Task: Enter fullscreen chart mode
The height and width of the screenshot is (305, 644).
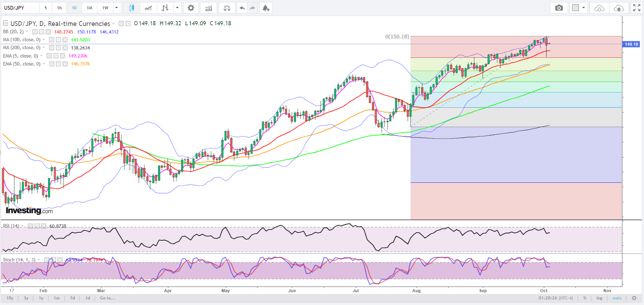Action: click(x=637, y=8)
